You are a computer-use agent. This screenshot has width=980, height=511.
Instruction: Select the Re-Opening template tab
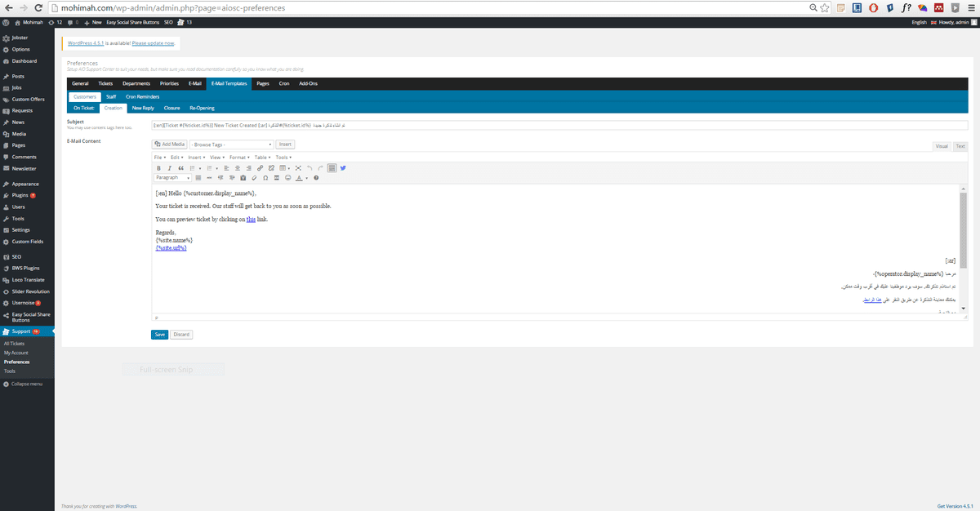click(202, 107)
